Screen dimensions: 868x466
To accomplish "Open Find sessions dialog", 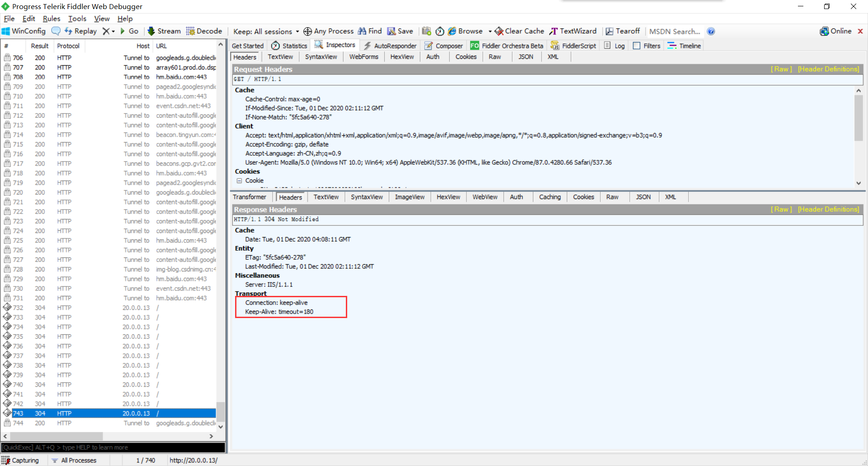I will pos(370,31).
